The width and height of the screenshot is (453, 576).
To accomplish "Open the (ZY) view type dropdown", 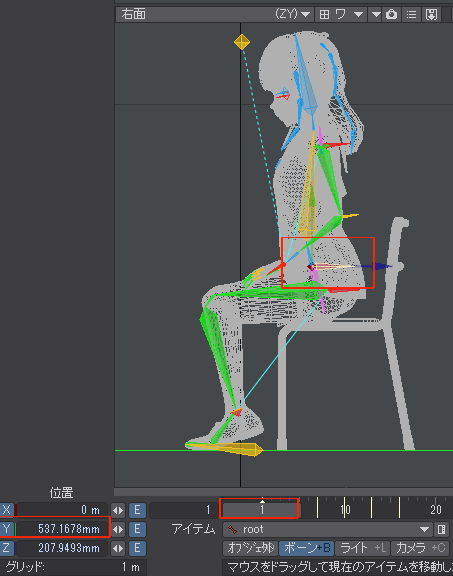I will (292, 14).
